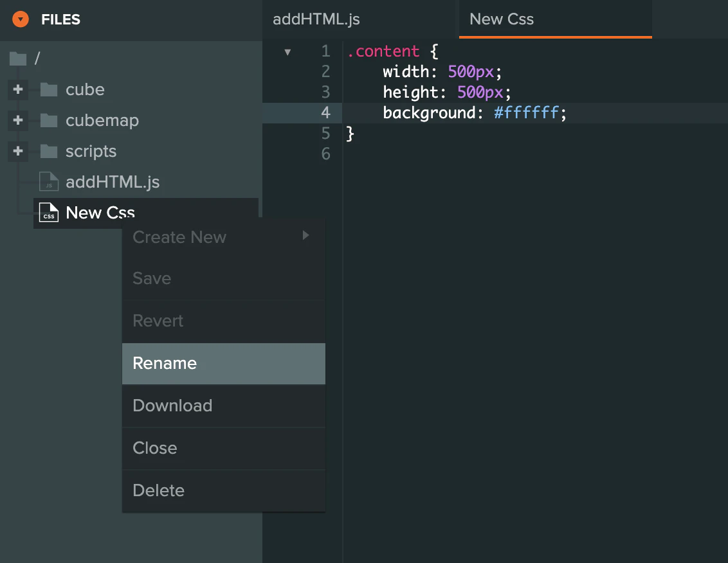Viewport: 728px width, 563px height.
Task: Collapse the FILES panel with orange arrow icon
Action: coord(21,19)
